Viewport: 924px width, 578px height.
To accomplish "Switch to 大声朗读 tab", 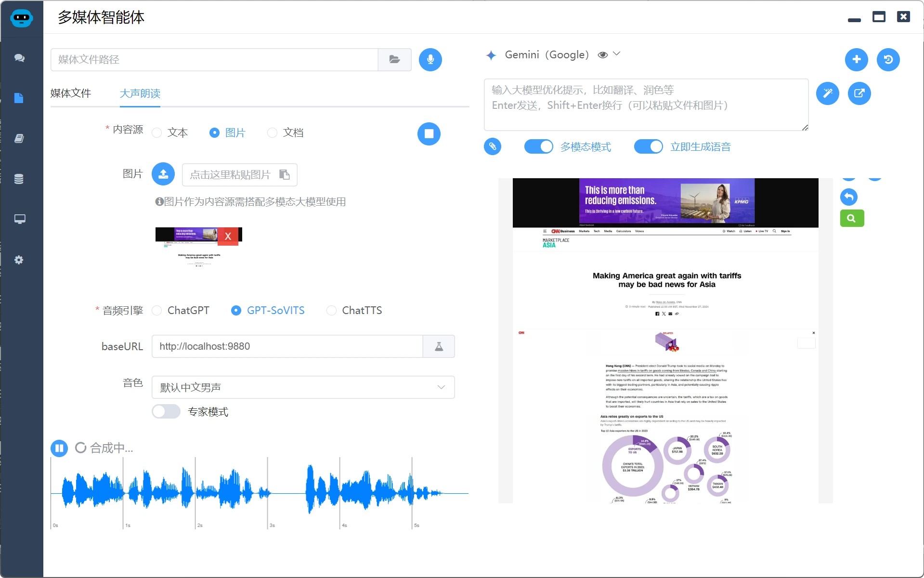I will click(x=140, y=93).
